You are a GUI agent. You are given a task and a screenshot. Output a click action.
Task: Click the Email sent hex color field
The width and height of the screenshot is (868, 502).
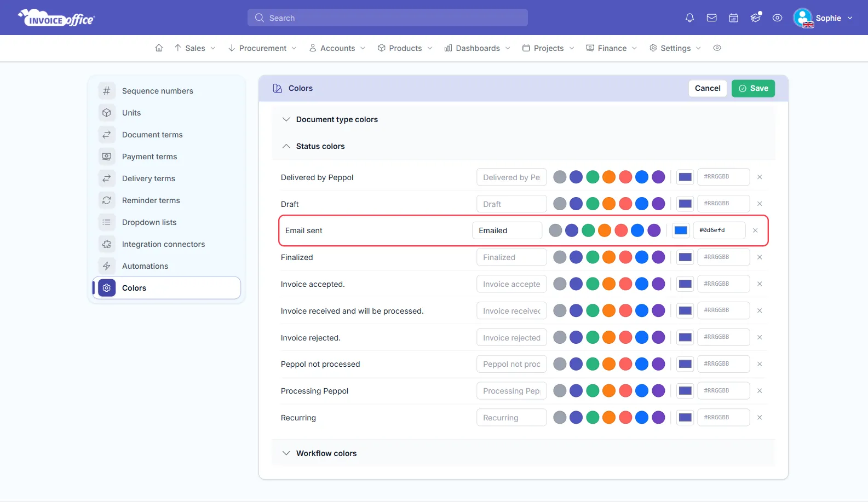pos(719,230)
